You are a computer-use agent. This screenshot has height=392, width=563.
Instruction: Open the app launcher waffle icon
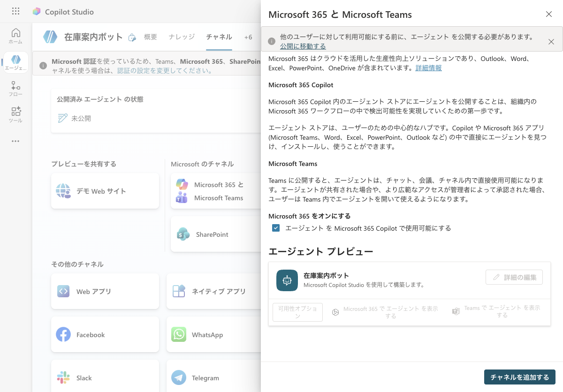tap(15, 11)
